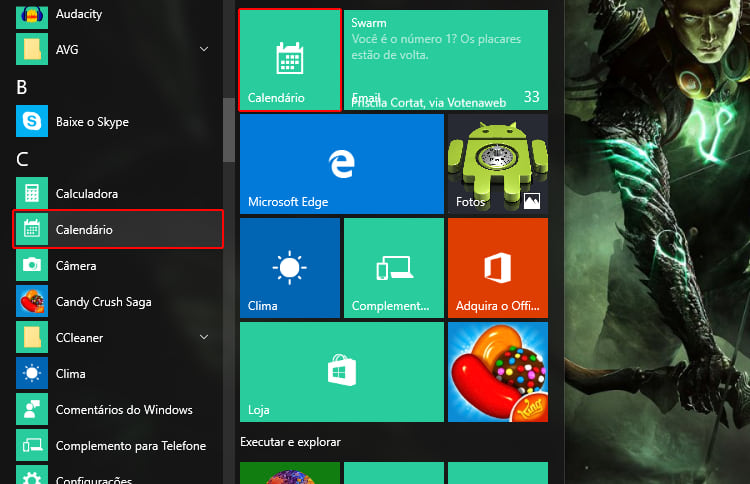This screenshot has height=484, width=750.
Task: Open the Fotos tile
Action: 498,164
